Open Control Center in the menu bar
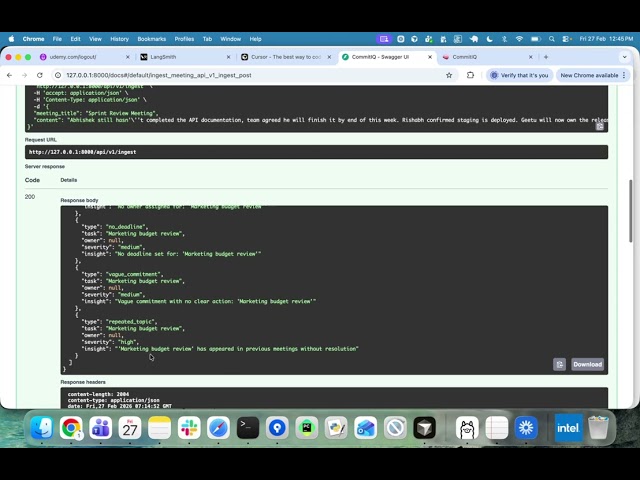Screen dimensions: 640x480 coord(566,39)
